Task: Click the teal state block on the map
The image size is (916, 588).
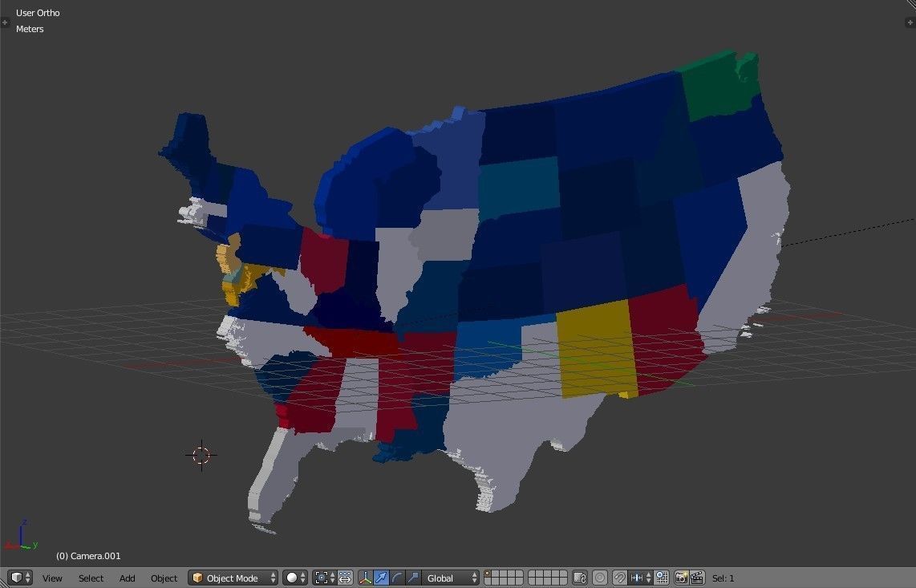Action: pyautogui.click(x=519, y=187)
